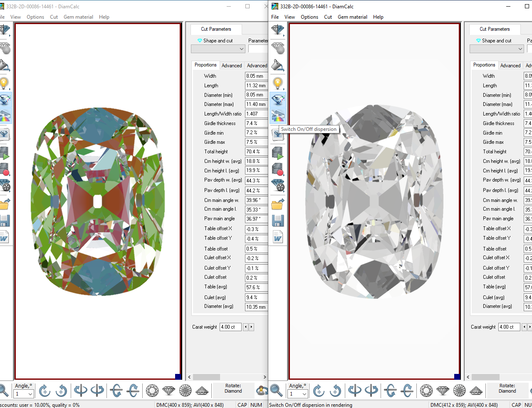Rotate counterclockwise around center in right window
The width and height of the screenshot is (532, 408).
(x=335, y=391)
